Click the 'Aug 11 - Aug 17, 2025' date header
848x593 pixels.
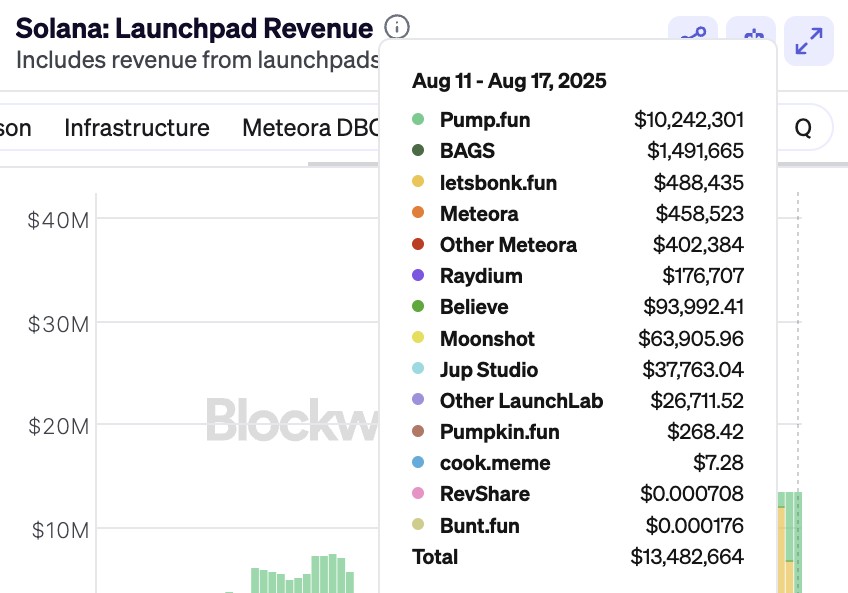click(509, 81)
